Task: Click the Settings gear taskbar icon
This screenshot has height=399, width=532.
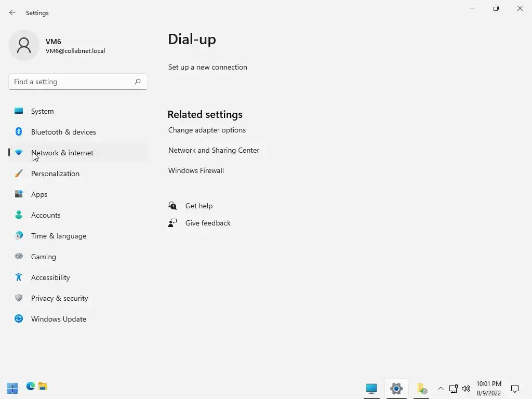Action: (x=396, y=389)
